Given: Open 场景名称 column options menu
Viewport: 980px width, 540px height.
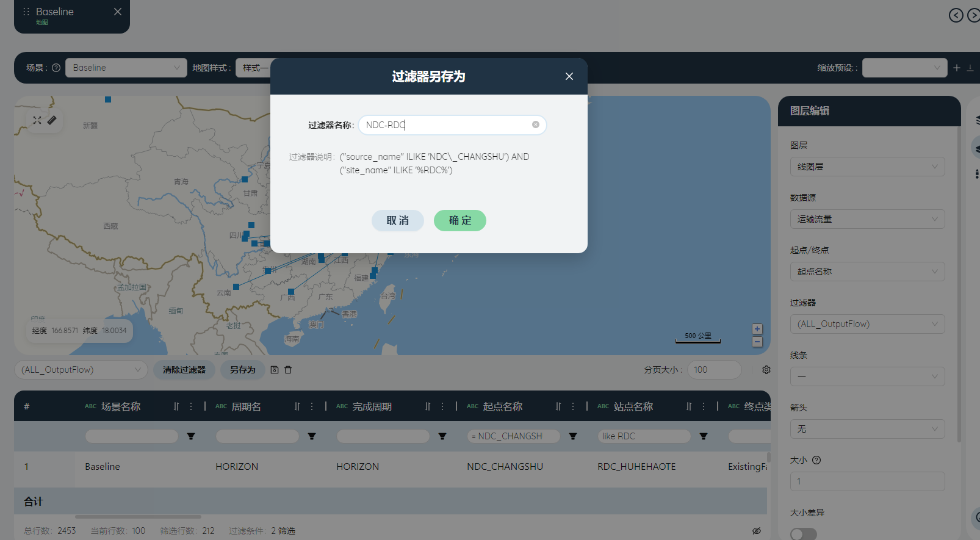Looking at the screenshot, I should click(x=191, y=406).
